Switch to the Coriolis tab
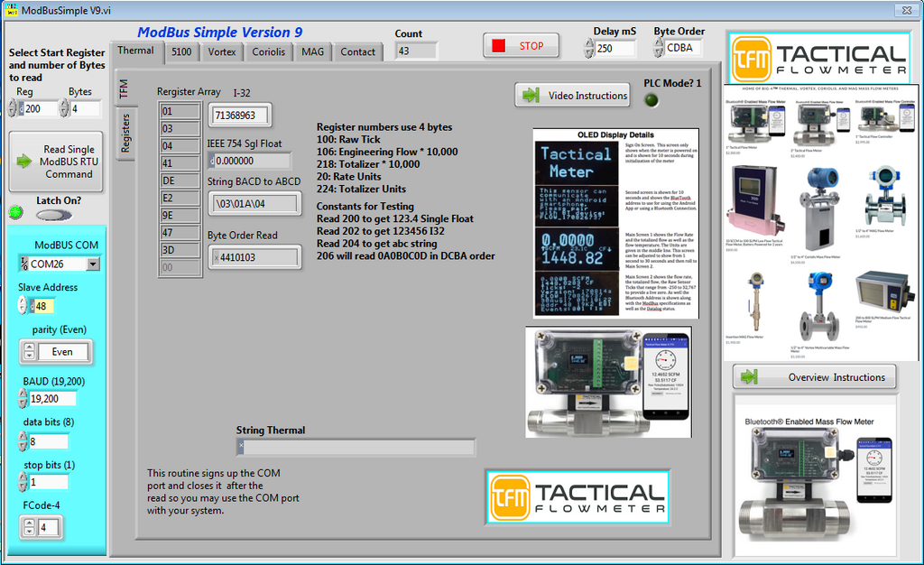924x565 pixels. point(268,52)
